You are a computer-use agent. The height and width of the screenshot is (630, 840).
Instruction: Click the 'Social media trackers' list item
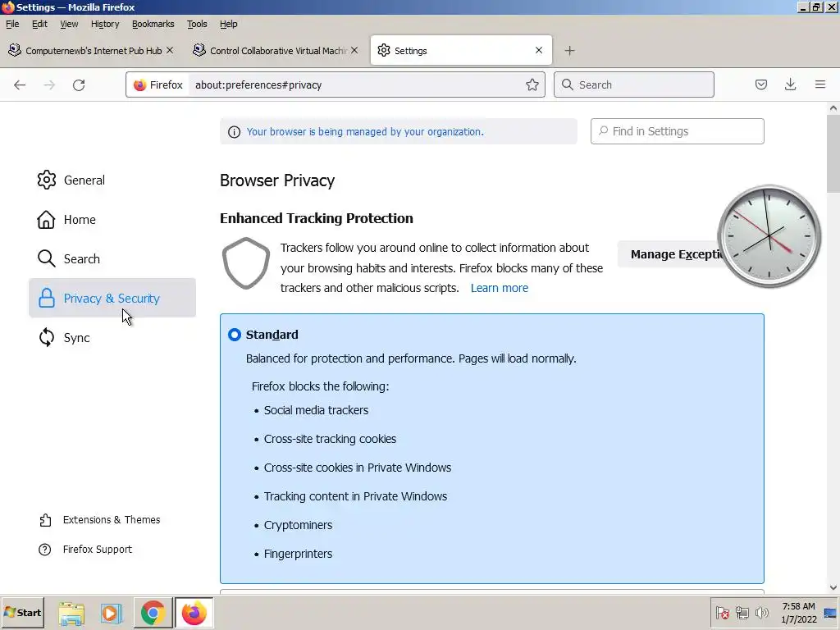[x=316, y=410]
